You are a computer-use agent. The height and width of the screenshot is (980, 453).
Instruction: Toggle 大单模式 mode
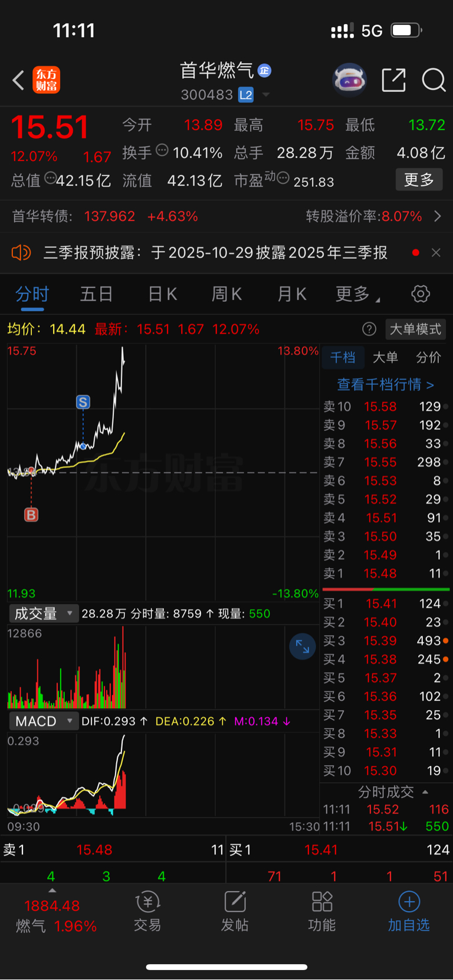pyautogui.click(x=415, y=329)
